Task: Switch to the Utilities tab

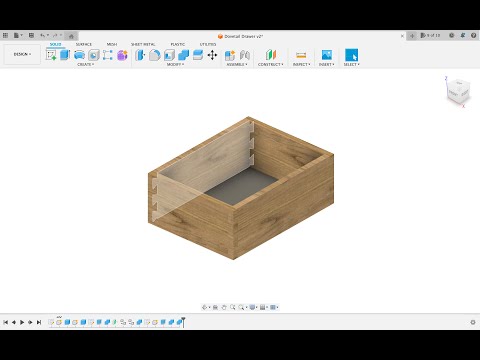Action: (x=208, y=44)
